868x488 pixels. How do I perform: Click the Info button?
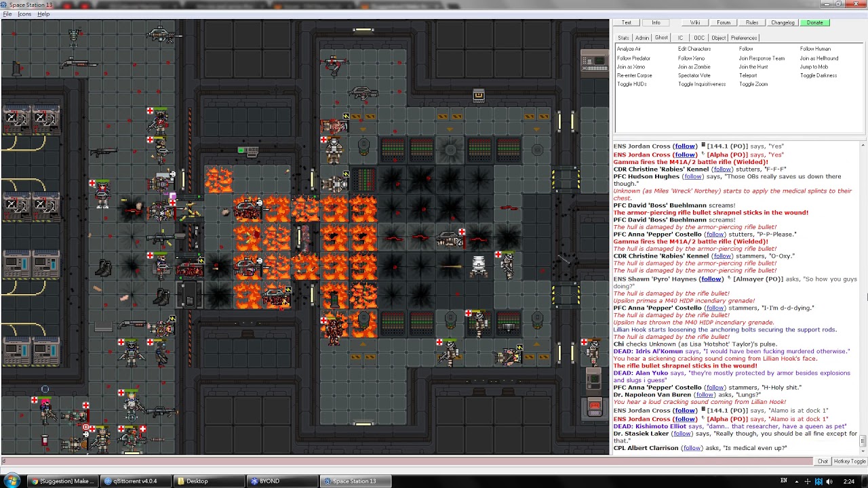click(x=656, y=22)
